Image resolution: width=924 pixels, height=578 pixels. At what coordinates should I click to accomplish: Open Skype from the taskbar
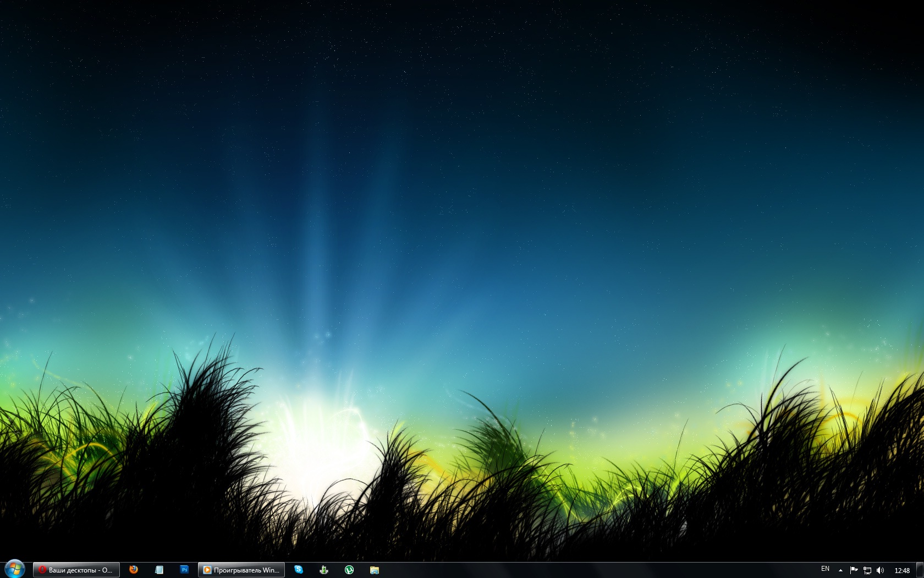tap(299, 570)
